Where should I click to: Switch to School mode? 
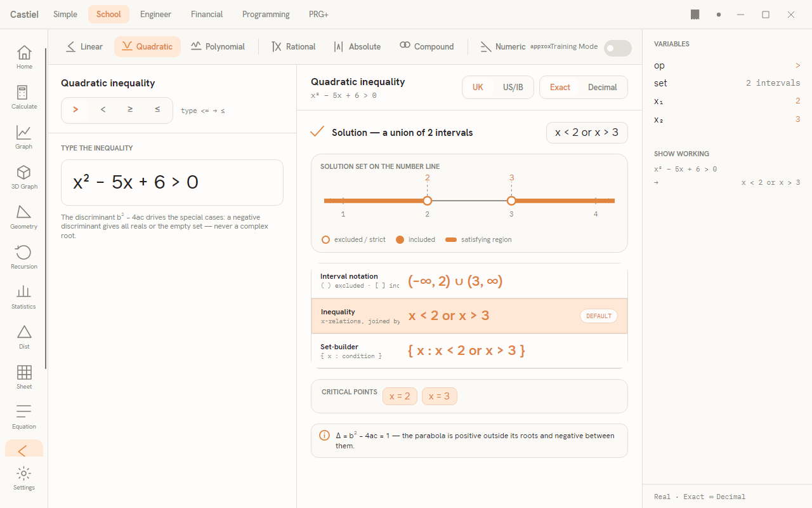[x=108, y=14]
